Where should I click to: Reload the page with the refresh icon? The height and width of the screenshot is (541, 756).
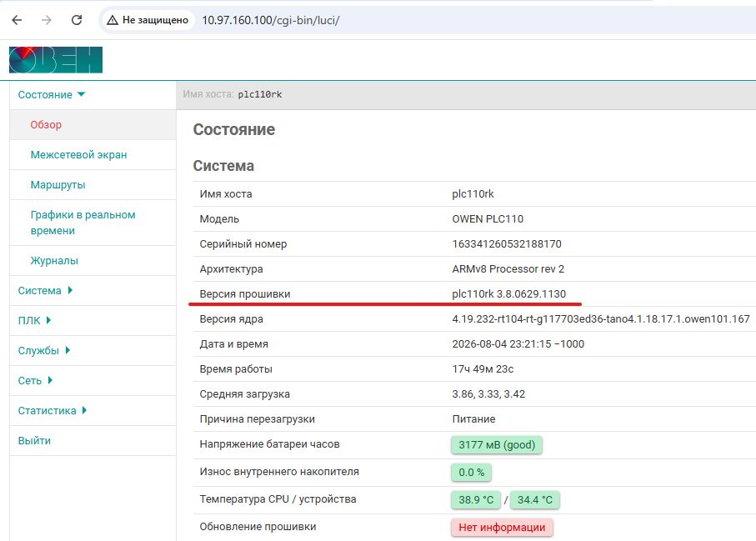(x=77, y=20)
